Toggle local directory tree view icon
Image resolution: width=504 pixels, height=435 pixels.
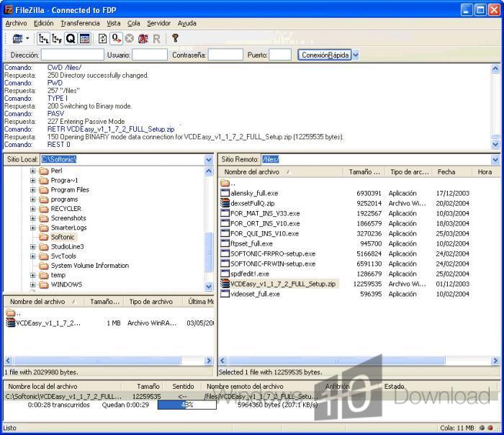43,39
